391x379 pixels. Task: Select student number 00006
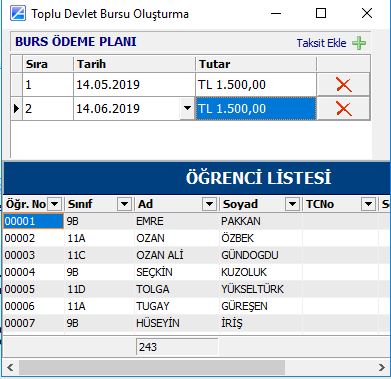pyautogui.click(x=33, y=306)
